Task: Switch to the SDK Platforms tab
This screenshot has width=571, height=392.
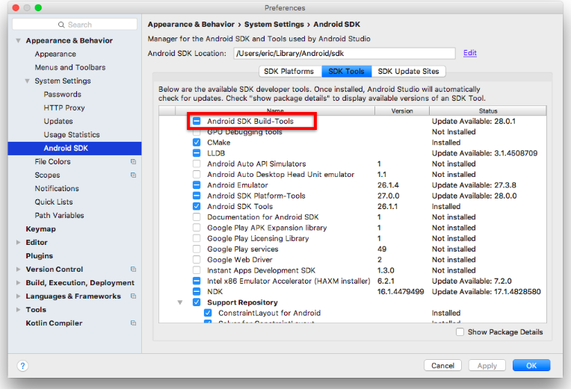Action: point(289,72)
